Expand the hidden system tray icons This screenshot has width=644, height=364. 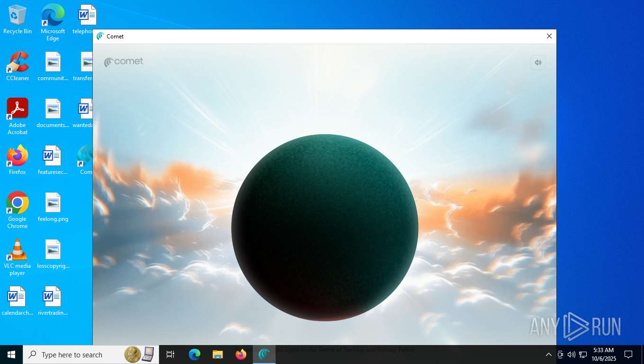pyautogui.click(x=549, y=355)
